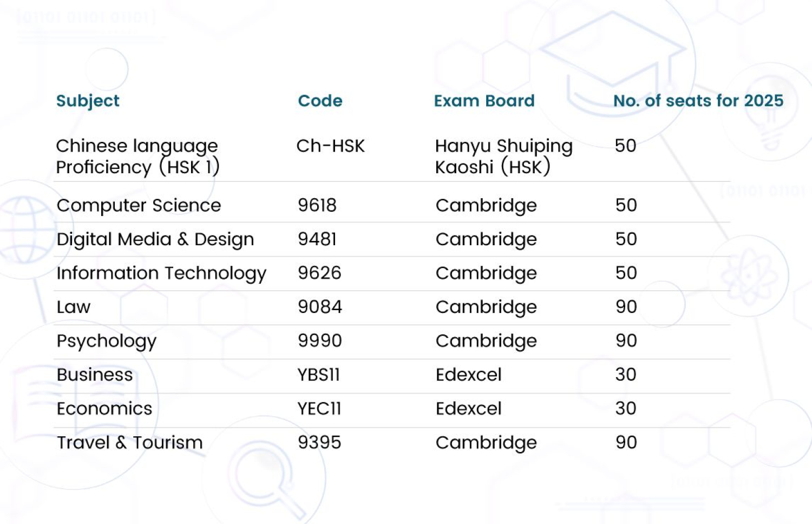The width and height of the screenshot is (812, 524).
Task: Click the Psychology subject entry
Action: pyautogui.click(x=107, y=341)
